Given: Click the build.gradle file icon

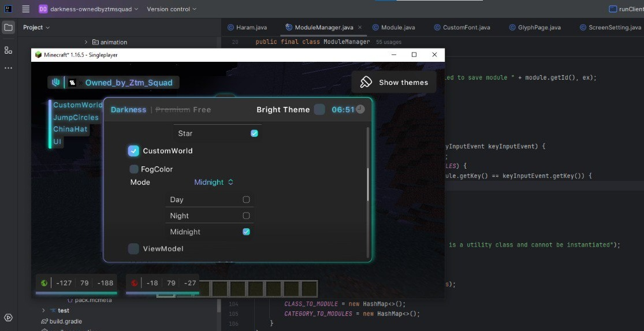Looking at the screenshot, I should coord(44,321).
